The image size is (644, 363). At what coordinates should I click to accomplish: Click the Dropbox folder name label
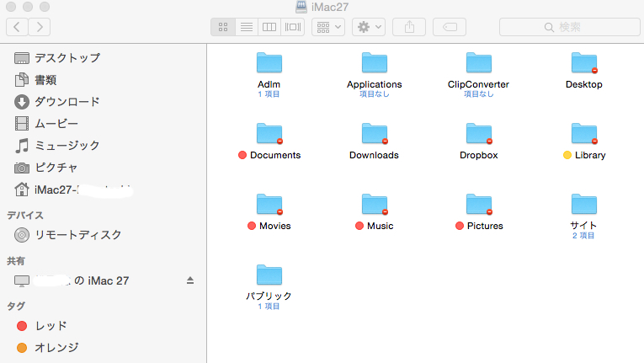(478, 155)
